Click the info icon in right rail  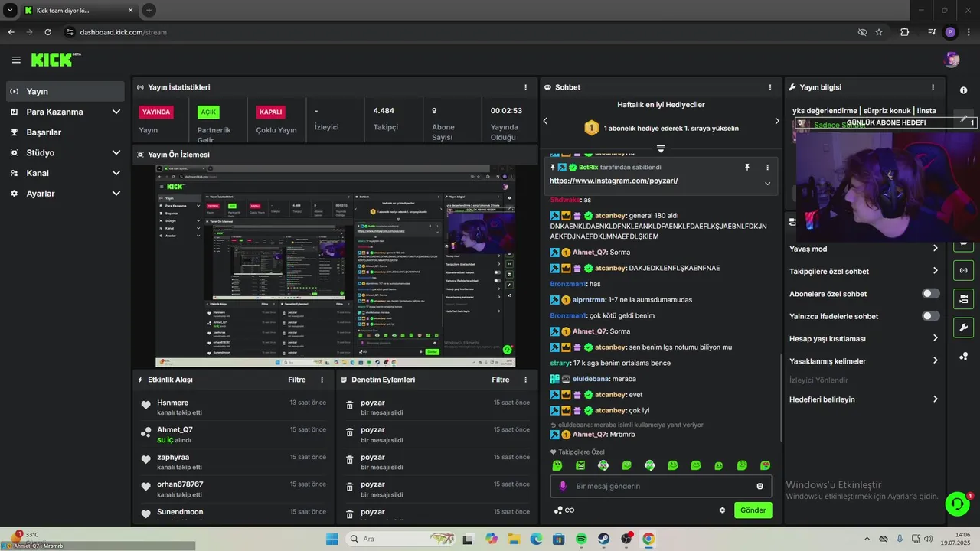[x=963, y=90]
